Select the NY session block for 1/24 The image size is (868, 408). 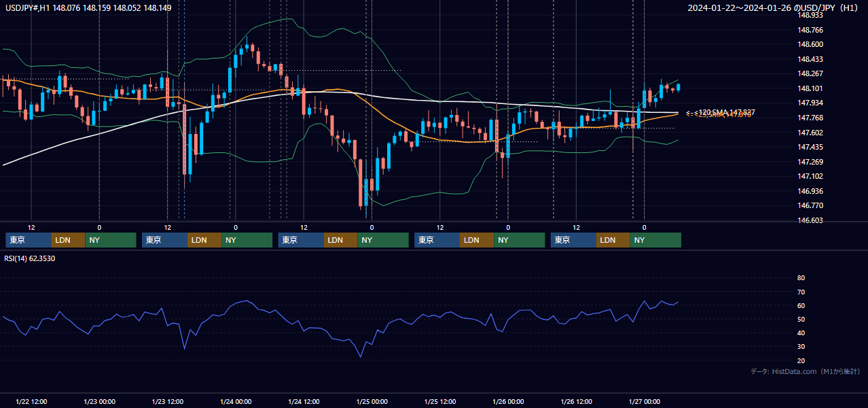coord(384,240)
